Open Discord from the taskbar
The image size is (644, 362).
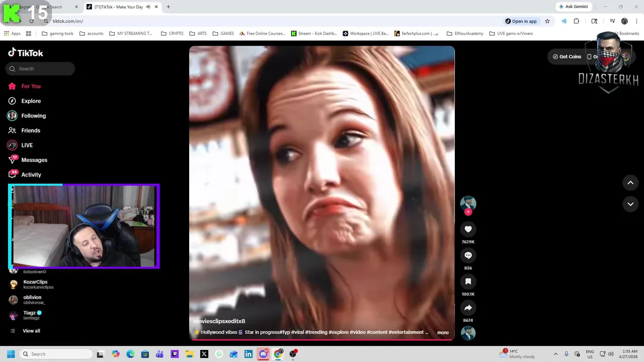click(263, 354)
